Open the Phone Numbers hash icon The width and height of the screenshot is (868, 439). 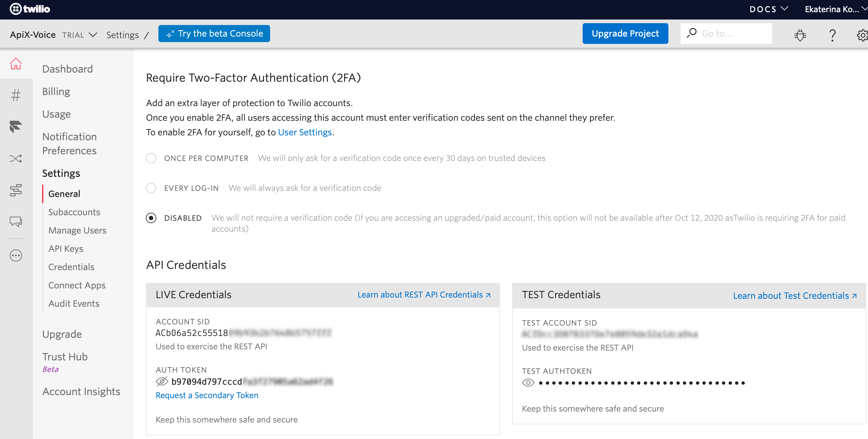16,95
